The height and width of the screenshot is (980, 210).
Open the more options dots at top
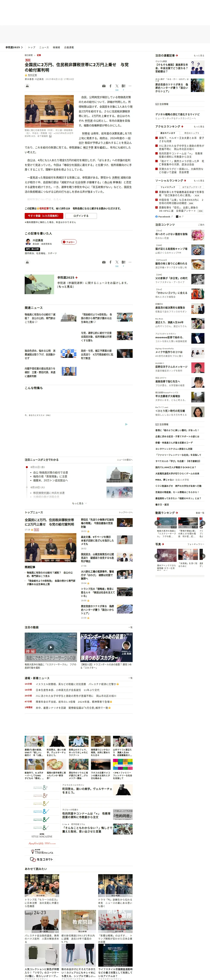130,86
